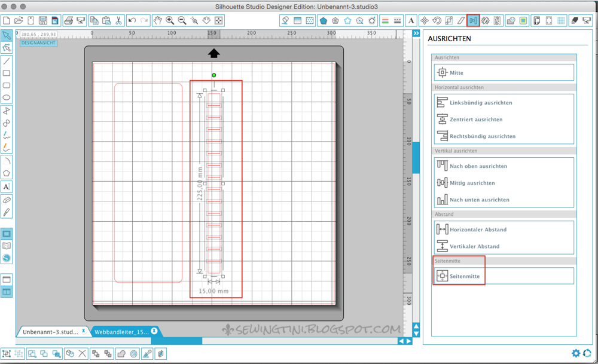Open the Scale panel icon
This screenshot has width=598, height=364.
(x=449, y=20)
